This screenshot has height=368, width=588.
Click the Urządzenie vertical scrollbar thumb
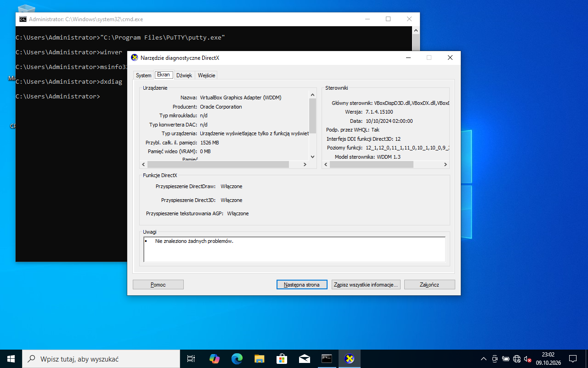click(x=313, y=116)
